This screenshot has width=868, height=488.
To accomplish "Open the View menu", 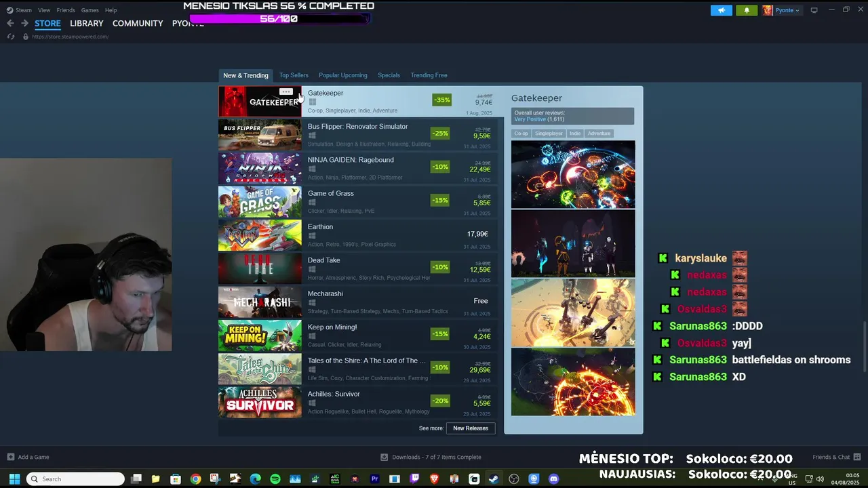I will point(44,10).
